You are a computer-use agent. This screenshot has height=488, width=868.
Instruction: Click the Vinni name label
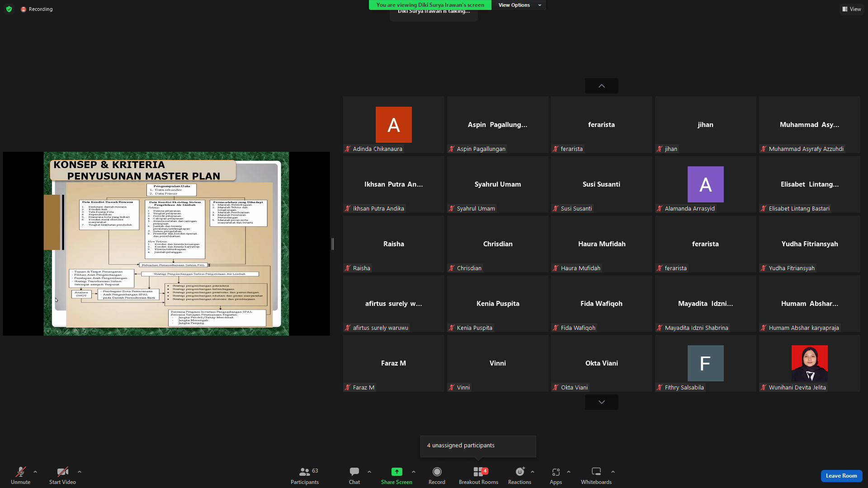tap(463, 388)
